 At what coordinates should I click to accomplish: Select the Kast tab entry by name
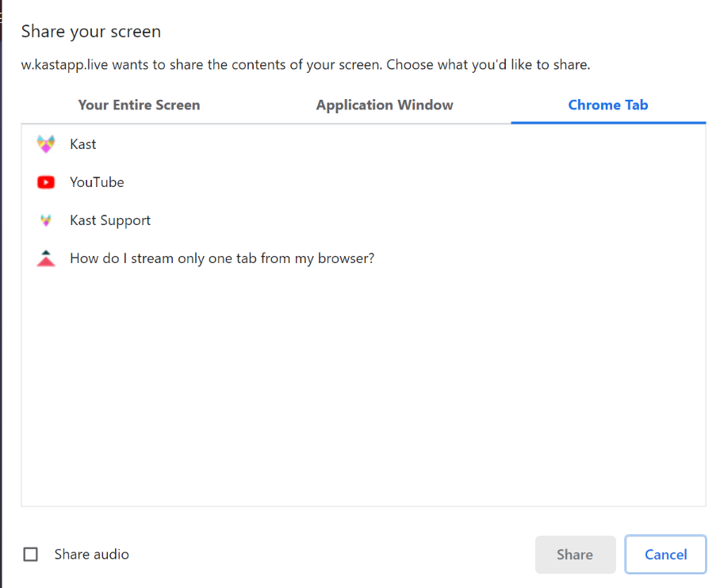(82, 144)
